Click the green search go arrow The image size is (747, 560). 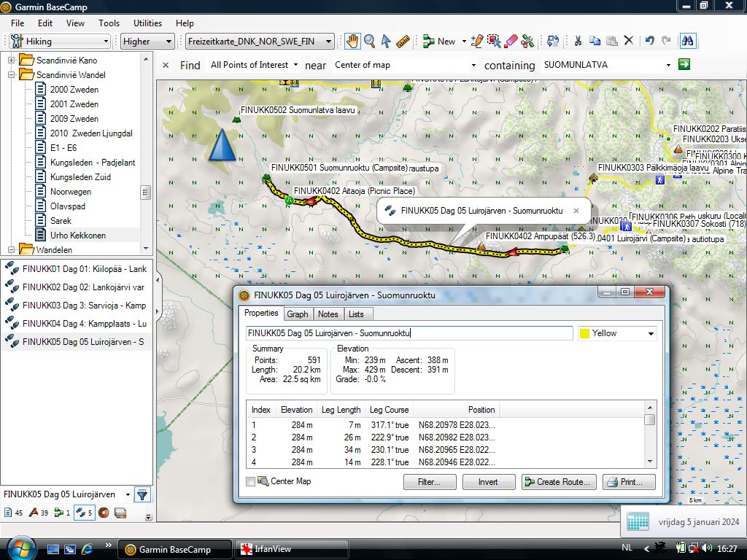coord(684,65)
